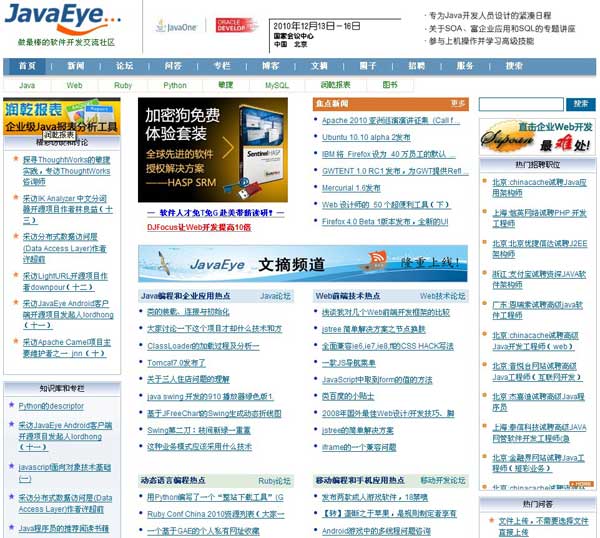Open the Ubuntu 10.10 alpha 2发布 link
Viewport: 600px width, 538px height.
(x=366, y=137)
